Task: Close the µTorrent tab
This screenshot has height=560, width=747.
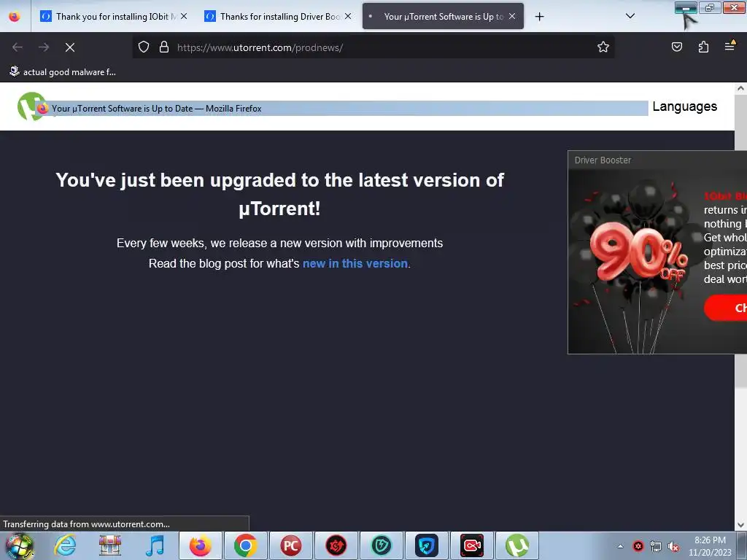Action: (512, 16)
